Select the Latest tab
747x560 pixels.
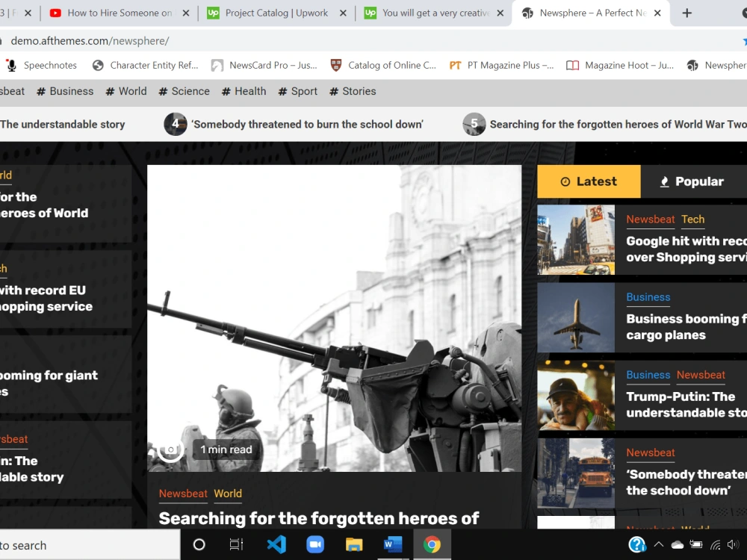[x=589, y=181]
